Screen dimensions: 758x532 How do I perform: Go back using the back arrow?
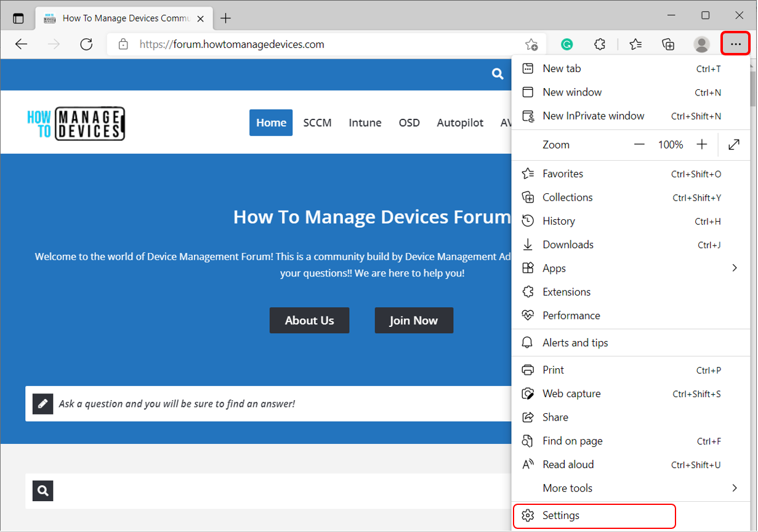pos(22,44)
